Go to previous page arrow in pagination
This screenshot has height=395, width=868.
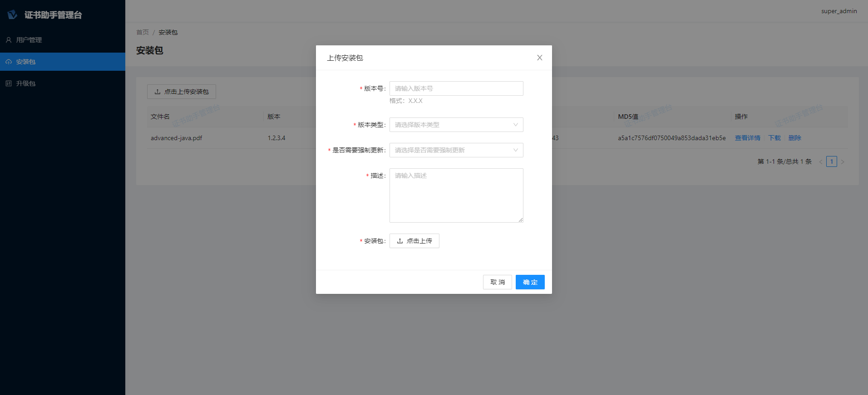pyautogui.click(x=820, y=162)
